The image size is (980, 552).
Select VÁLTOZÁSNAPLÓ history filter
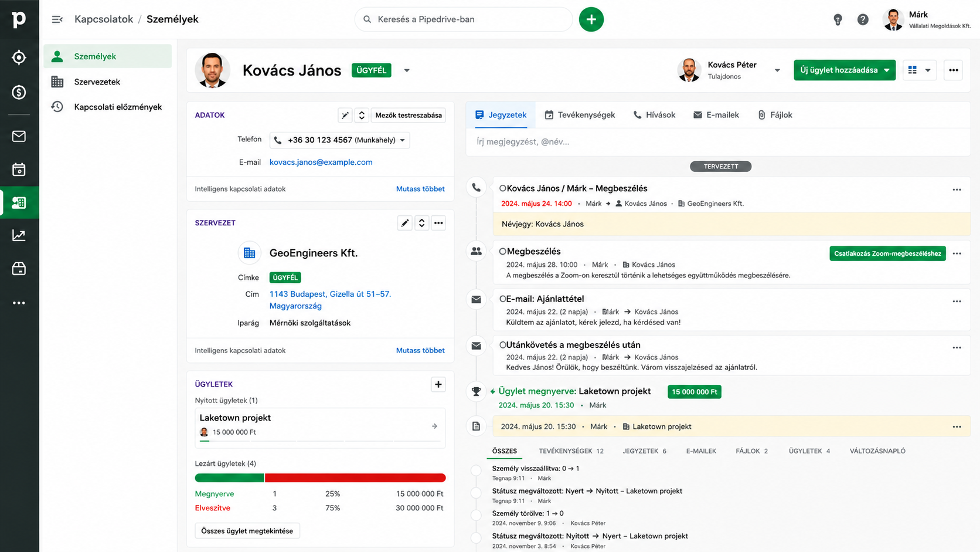[877, 451]
